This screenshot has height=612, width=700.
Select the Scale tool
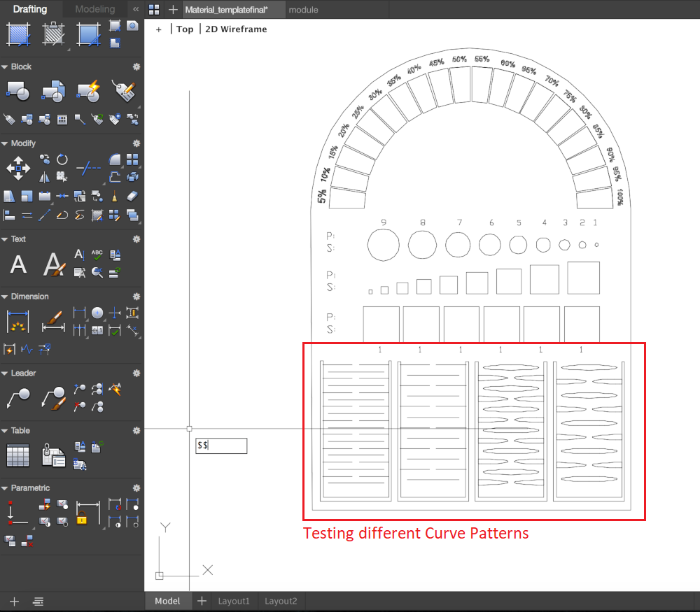tap(27, 197)
